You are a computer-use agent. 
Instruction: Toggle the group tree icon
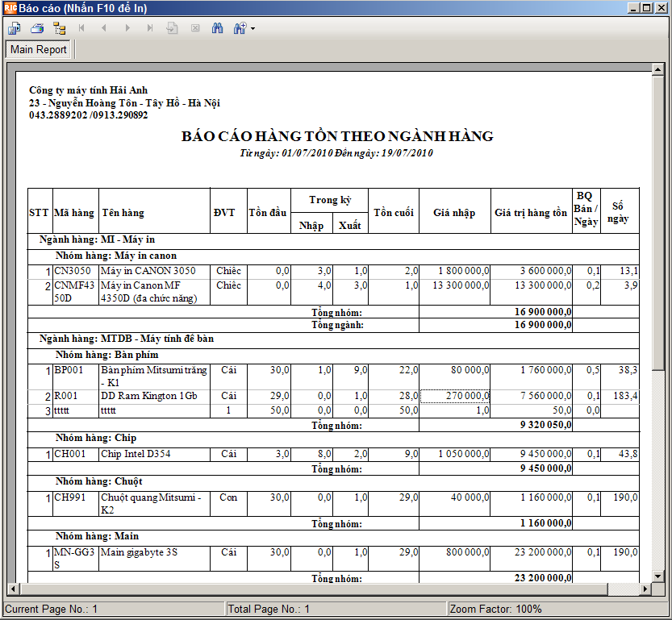pyautogui.click(x=60, y=28)
